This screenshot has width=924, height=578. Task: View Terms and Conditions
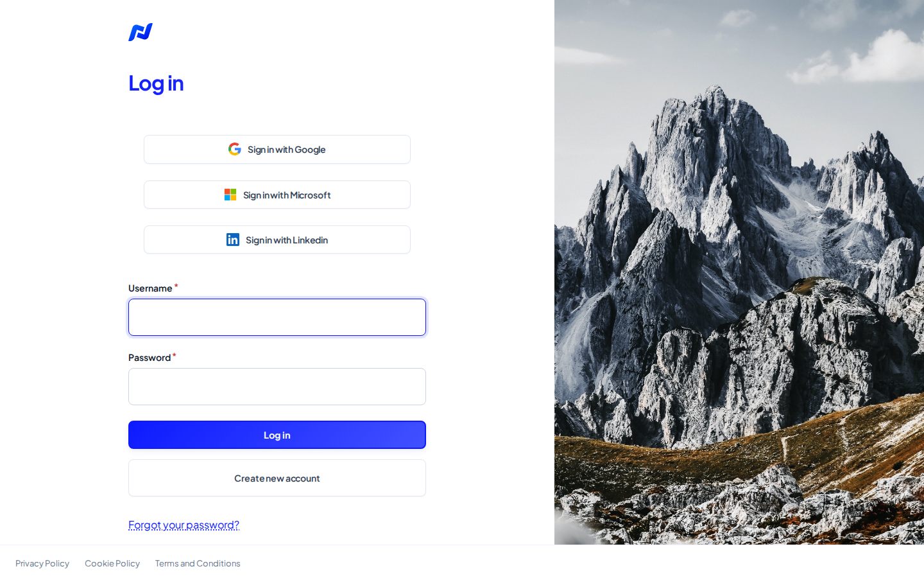[x=198, y=563]
